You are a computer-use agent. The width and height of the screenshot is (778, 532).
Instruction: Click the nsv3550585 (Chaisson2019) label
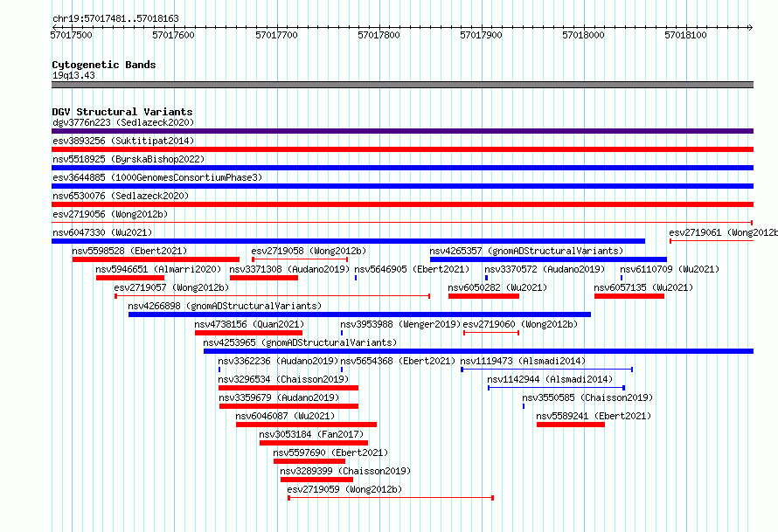(x=587, y=397)
